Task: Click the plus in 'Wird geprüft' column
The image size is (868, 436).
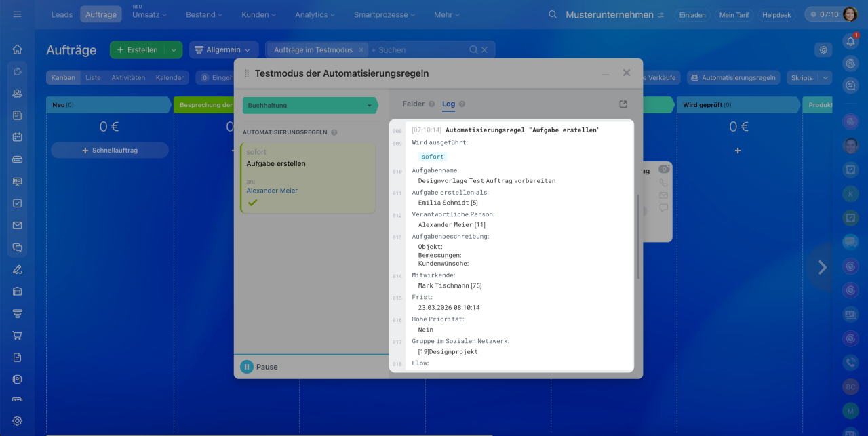Action: pyautogui.click(x=738, y=151)
